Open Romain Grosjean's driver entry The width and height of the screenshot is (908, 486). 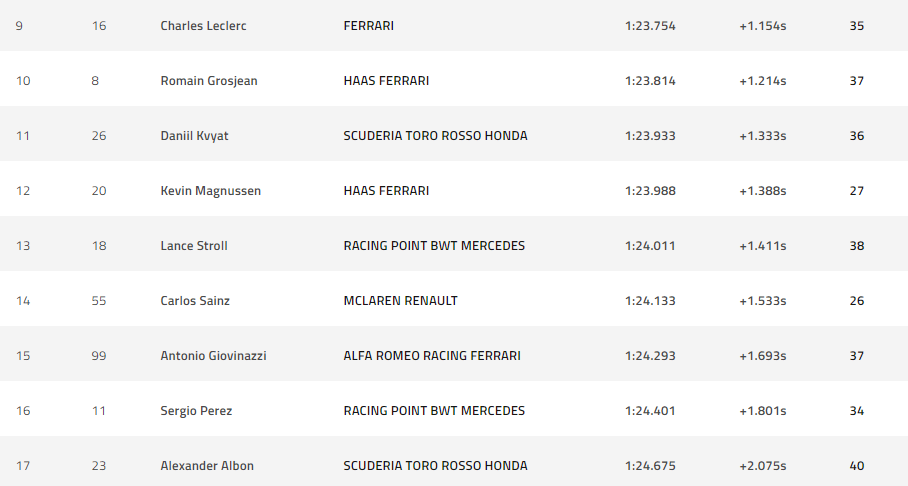[208, 81]
